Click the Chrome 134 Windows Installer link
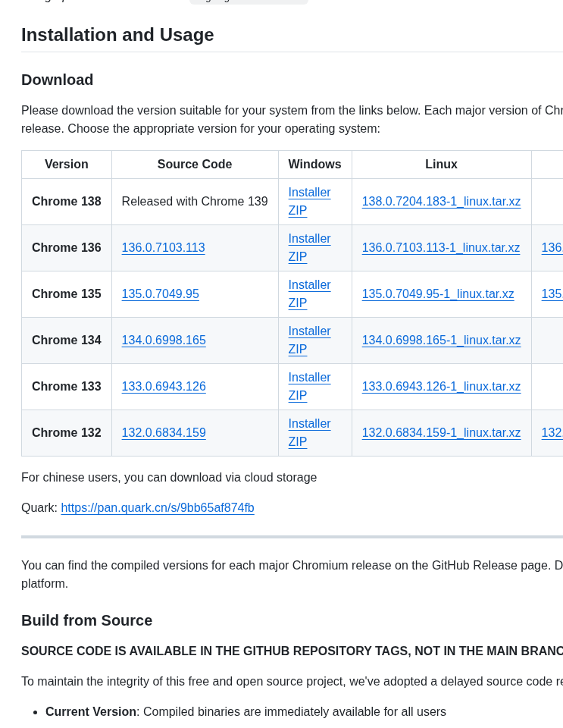The image size is (563, 728). point(309,331)
